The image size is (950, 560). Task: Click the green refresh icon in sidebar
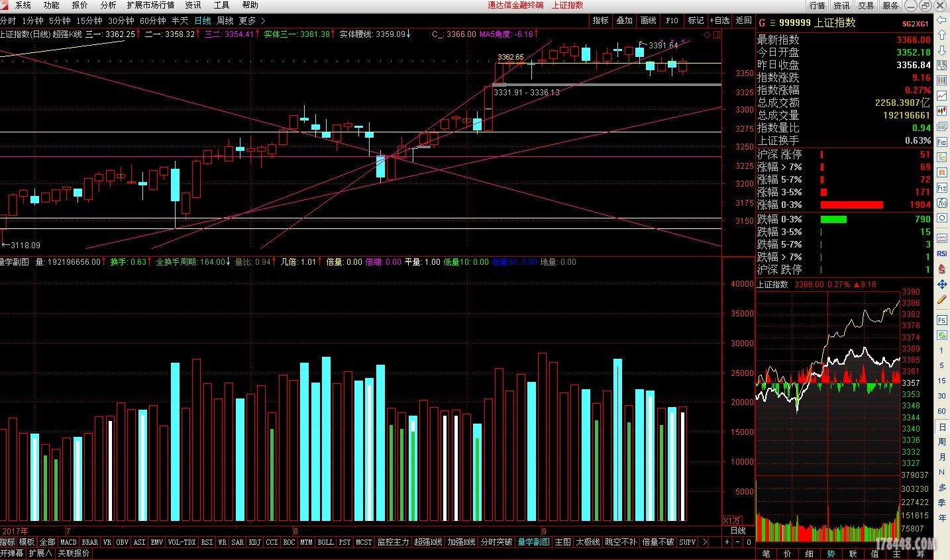[x=941, y=335]
